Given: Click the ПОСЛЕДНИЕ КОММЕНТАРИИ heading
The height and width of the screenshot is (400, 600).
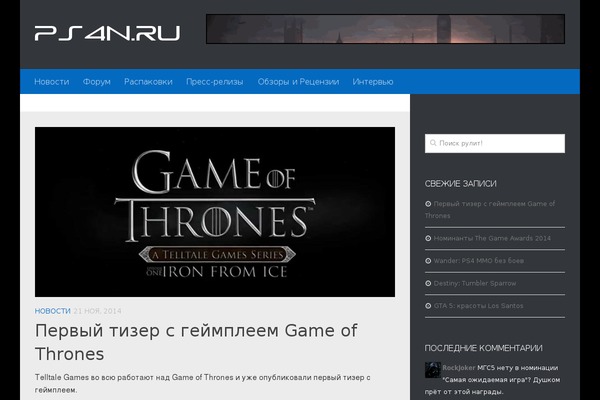Looking at the screenshot, I should pos(483,348).
